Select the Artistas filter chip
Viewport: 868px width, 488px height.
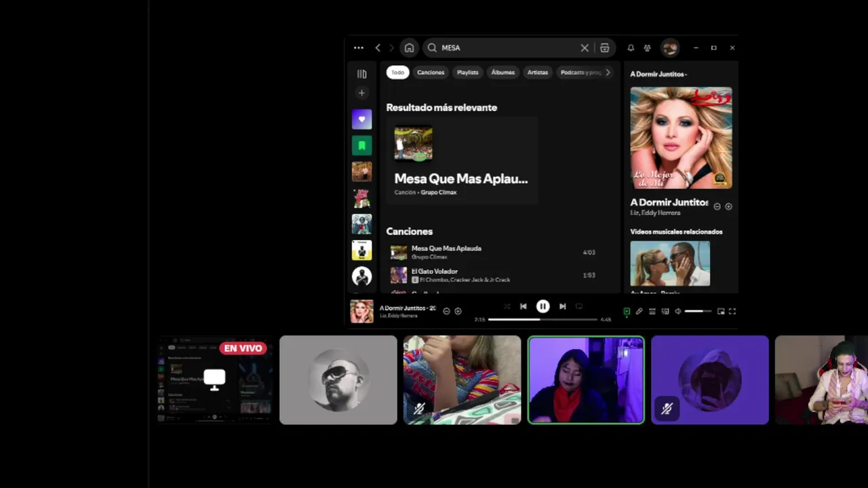point(538,73)
